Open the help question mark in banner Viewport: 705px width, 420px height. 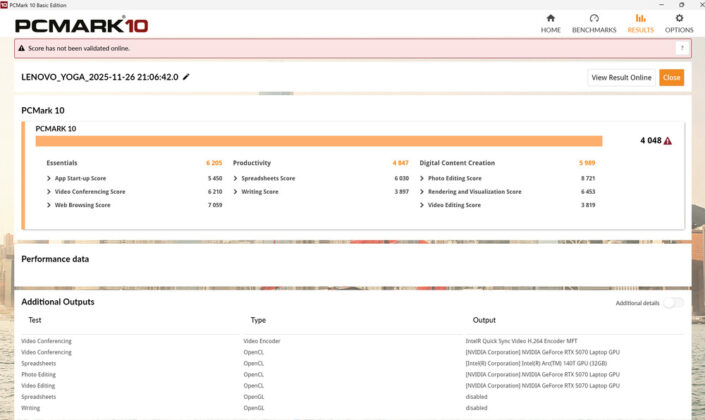click(682, 48)
